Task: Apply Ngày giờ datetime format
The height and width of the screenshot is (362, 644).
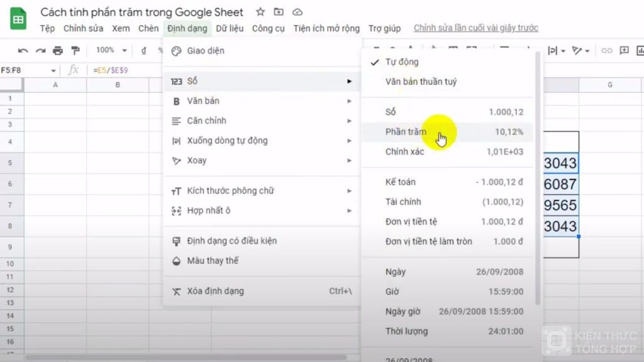Action: point(448,312)
